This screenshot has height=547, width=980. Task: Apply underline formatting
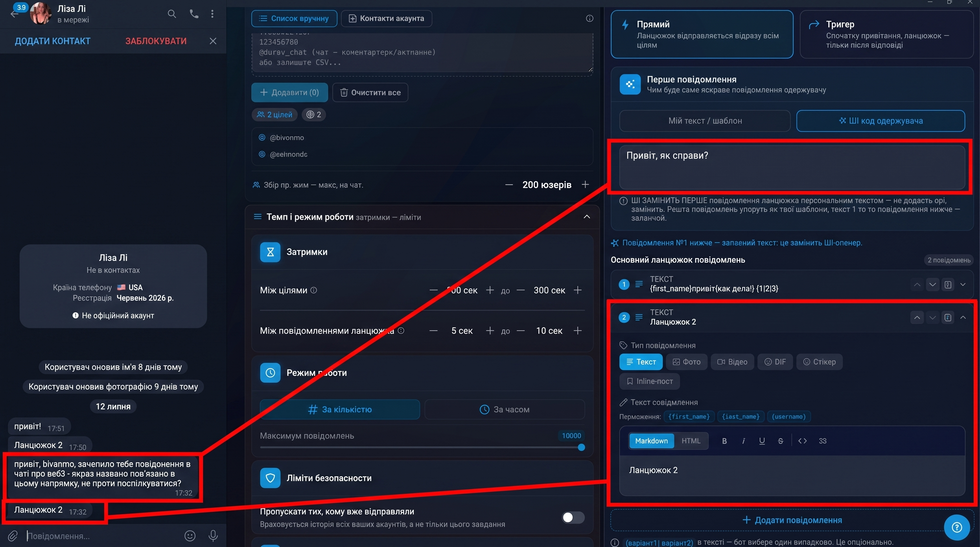coord(762,441)
